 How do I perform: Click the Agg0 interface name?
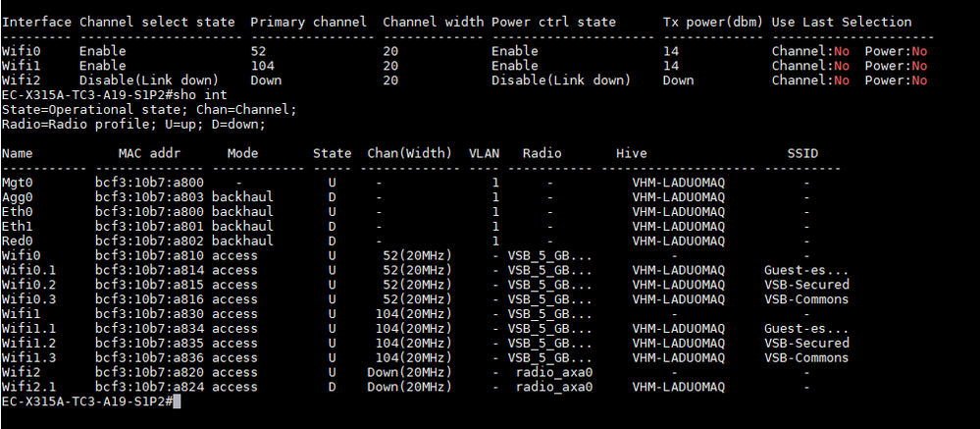[x=17, y=197]
